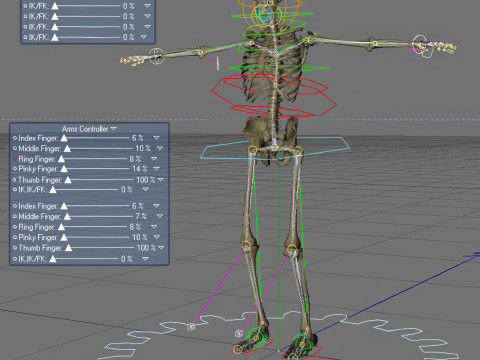Screen dimensions: 480x360
Task: Toggle circle beside Middle Finger 7% row
Action: (x=15, y=216)
